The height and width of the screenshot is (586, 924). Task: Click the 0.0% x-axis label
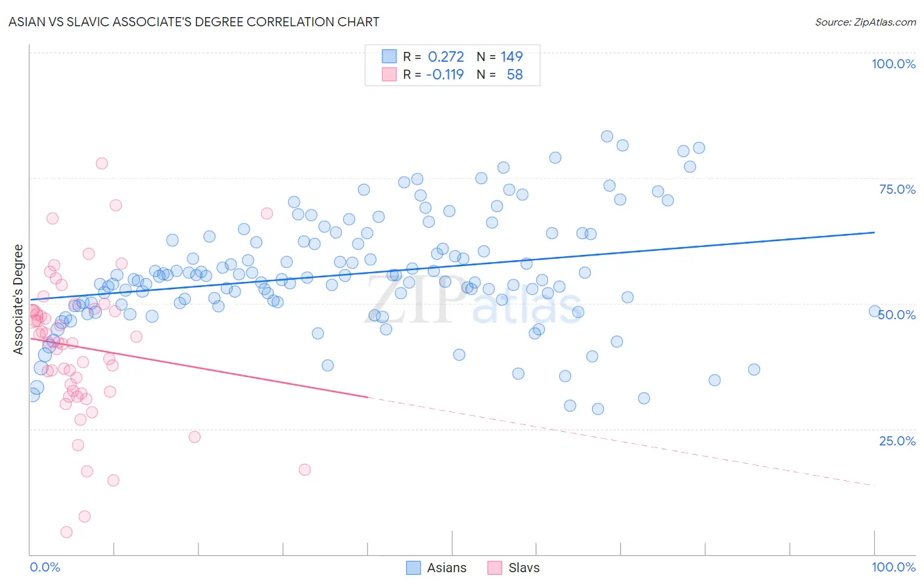45,567
